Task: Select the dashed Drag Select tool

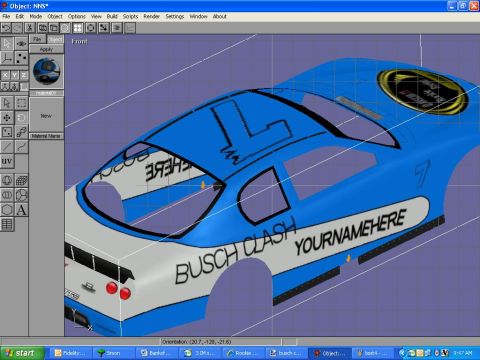Action: click(21, 103)
